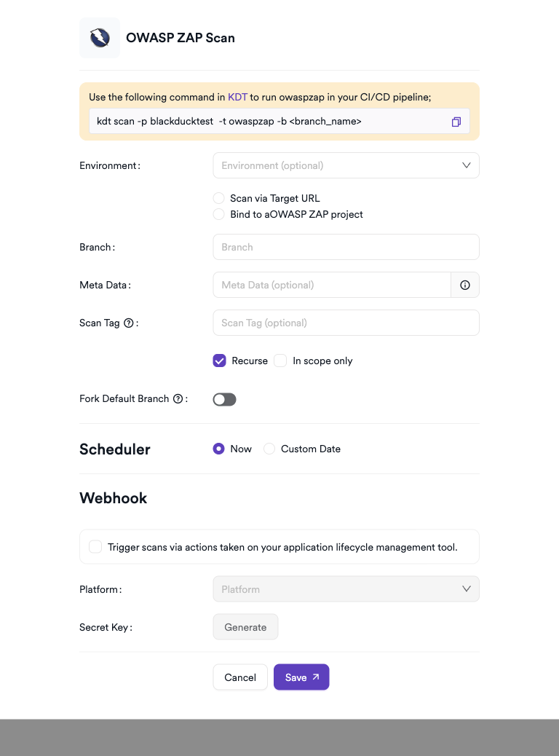Viewport: 559px width, 756px height.
Task: Click the OWASP ZAP logo icon
Action: click(100, 38)
